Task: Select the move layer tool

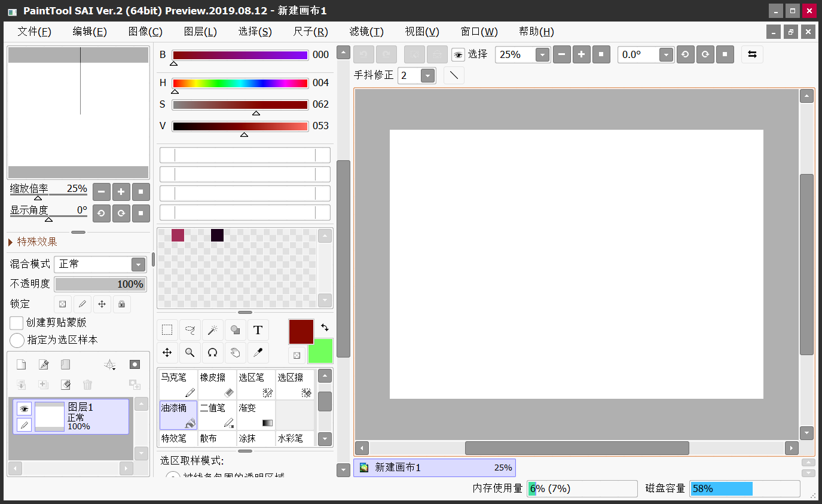Action: point(167,353)
